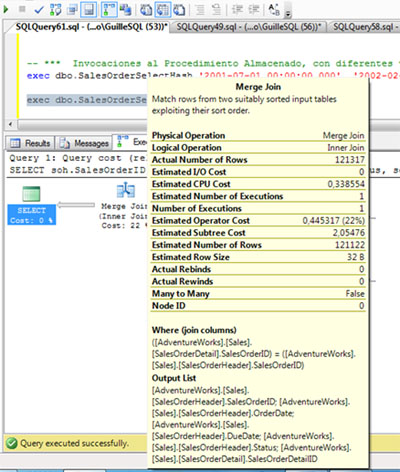Switch output to Results to Text
Image resolution: width=400 pixels, height=472 pixels.
pyautogui.click(x=146, y=10)
